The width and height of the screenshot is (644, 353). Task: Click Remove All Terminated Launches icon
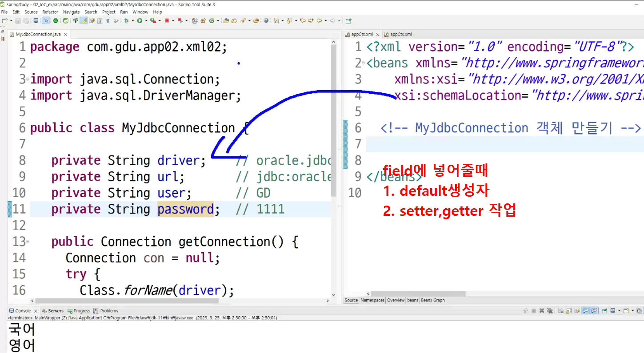[x=550, y=311]
